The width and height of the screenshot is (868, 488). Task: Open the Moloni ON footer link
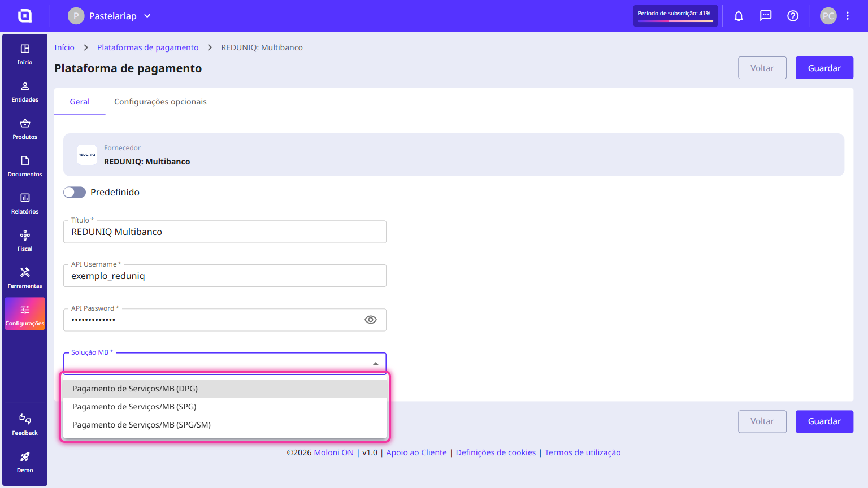point(334,452)
